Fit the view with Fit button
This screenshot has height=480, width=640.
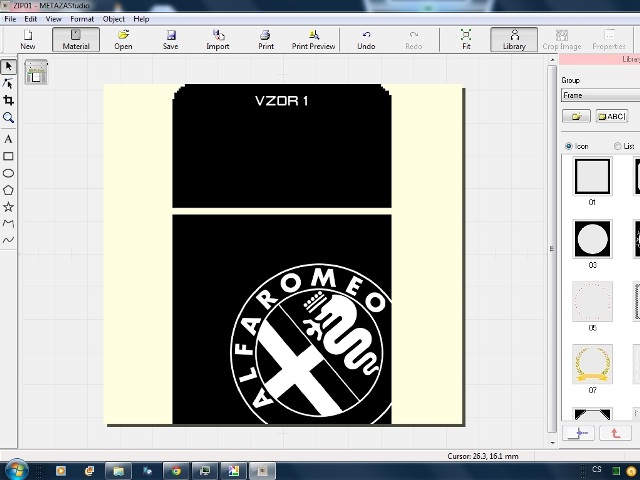(466, 40)
